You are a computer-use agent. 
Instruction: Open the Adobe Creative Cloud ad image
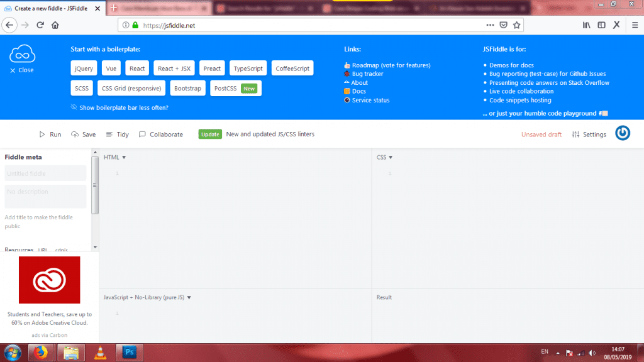click(49, 280)
